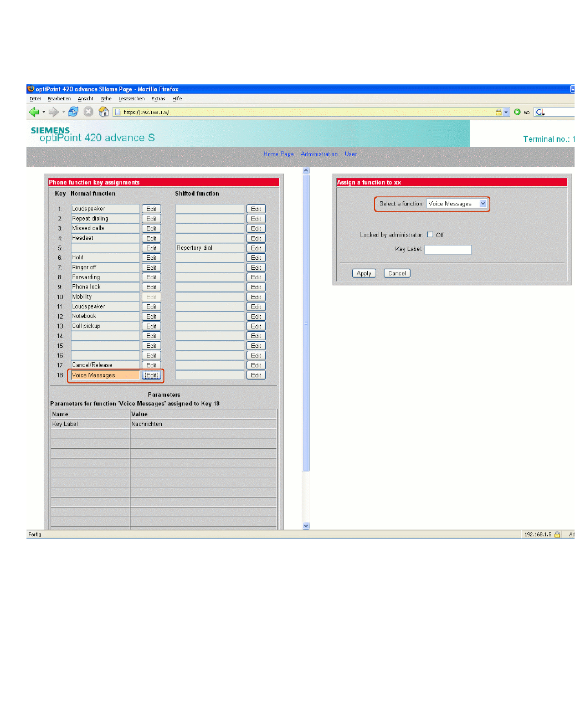This screenshot has height=728, width=575.
Task: Click the Stop loading icon
Action: pos(88,112)
